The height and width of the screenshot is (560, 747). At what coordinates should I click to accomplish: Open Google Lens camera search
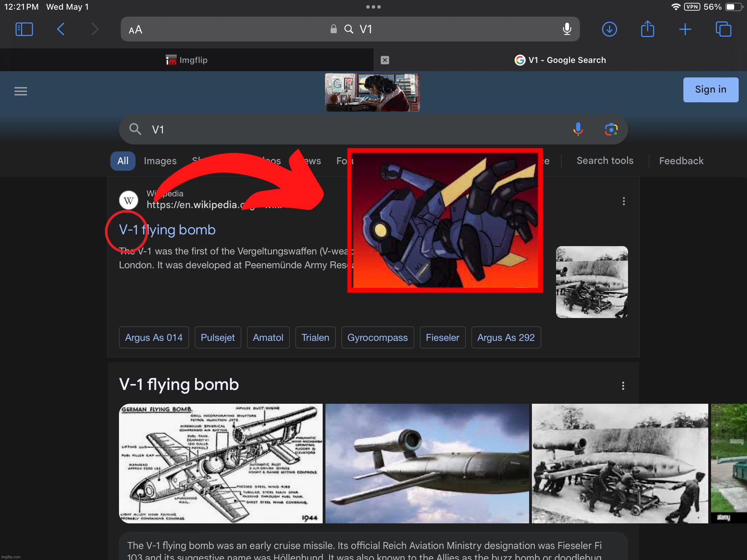[611, 129]
